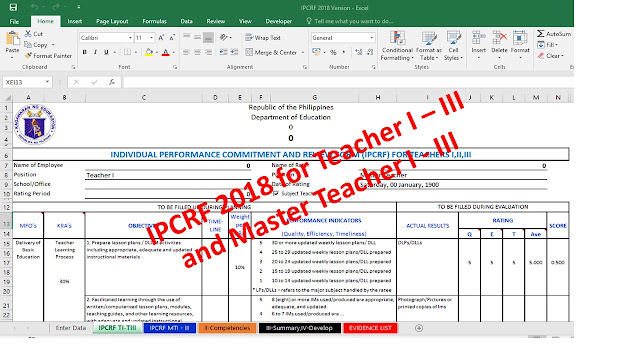
Task: Decrease decimal places icon
Action: click(370, 52)
